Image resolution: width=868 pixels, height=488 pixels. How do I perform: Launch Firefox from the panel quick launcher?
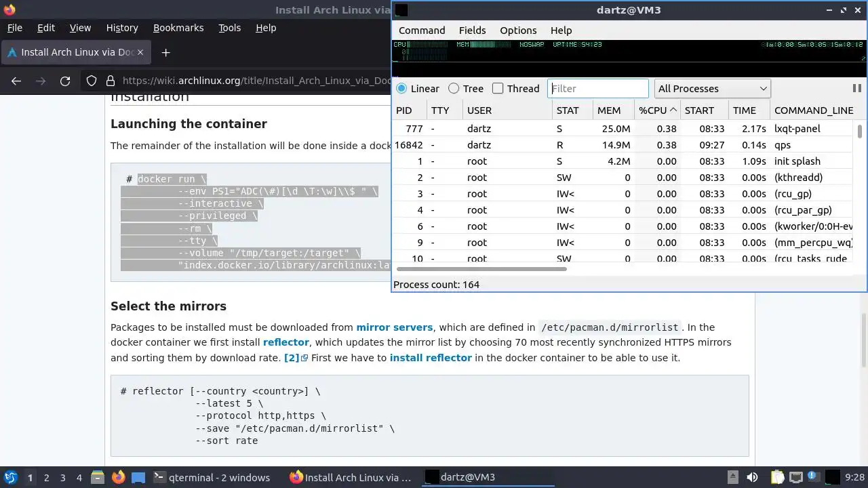pos(118,478)
